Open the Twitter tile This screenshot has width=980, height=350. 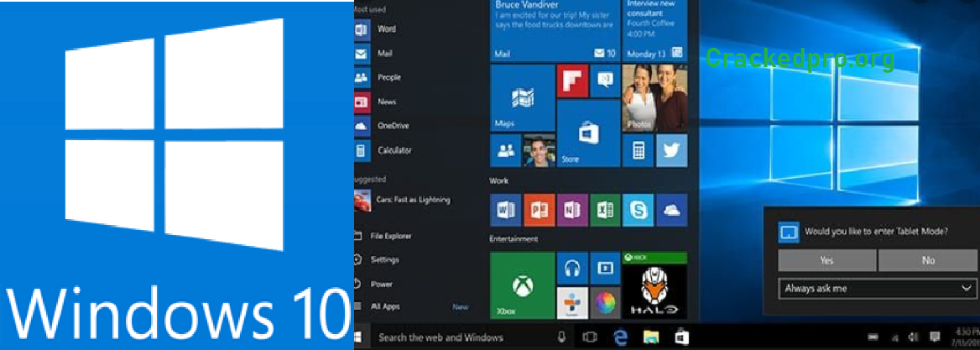pyautogui.click(x=671, y=150)
